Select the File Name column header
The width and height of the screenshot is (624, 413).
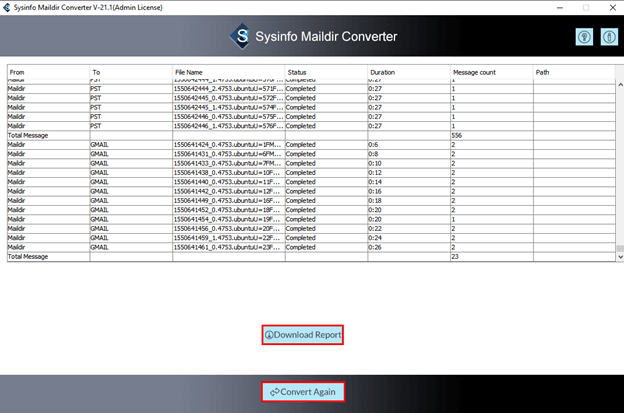228,72
